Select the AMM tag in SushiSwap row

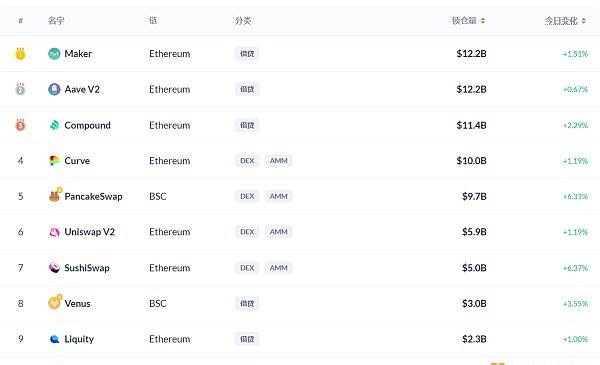click(x=278, y=268)
